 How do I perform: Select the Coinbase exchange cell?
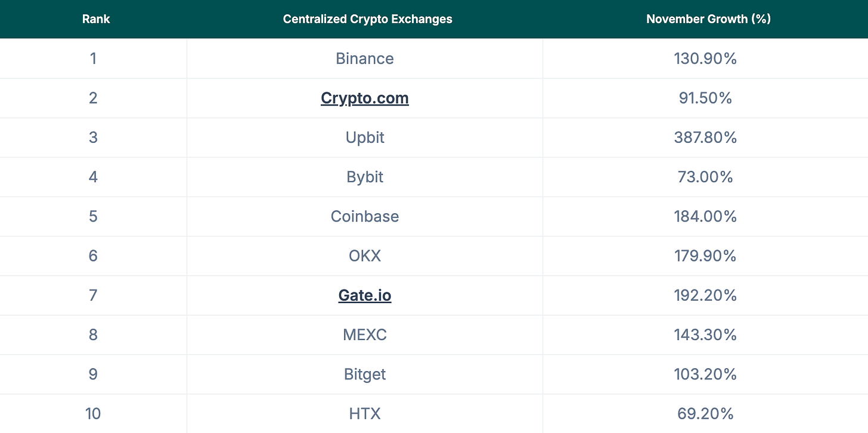click(x=364, y=216)
